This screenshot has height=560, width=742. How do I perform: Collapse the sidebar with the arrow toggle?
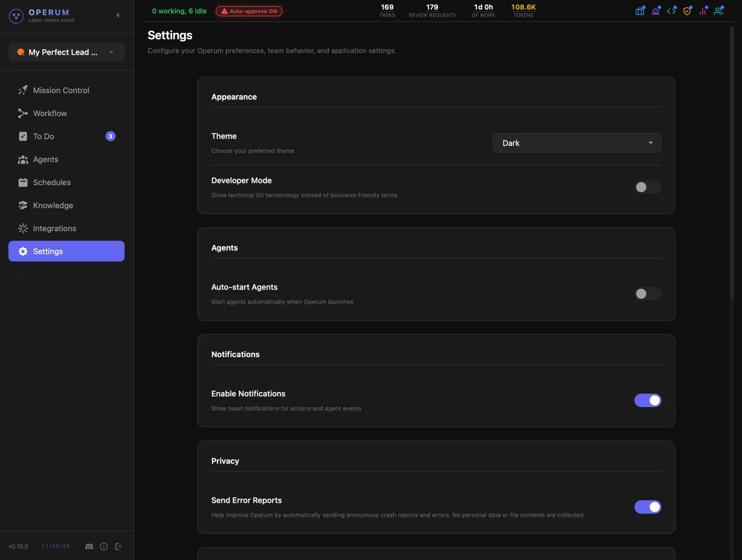tap(118, 15)
